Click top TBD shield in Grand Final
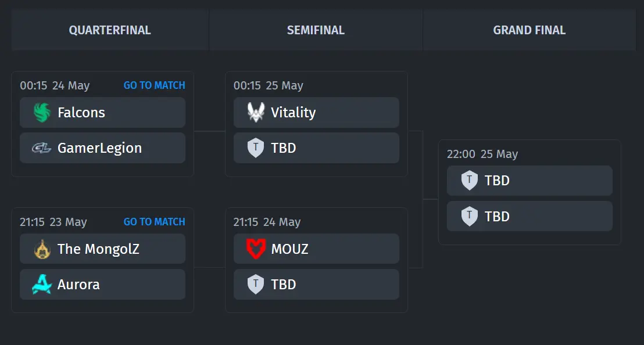This screenshot has width=644, height=345. [x=469, y=181]
